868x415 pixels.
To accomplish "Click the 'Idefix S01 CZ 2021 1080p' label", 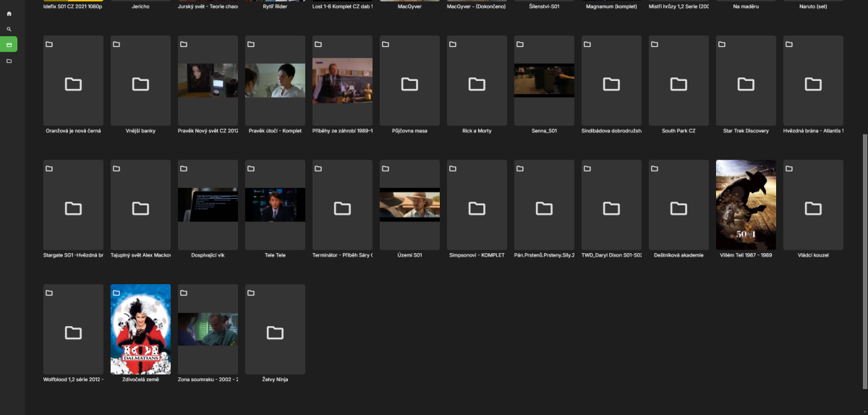I will coord(72,7).
